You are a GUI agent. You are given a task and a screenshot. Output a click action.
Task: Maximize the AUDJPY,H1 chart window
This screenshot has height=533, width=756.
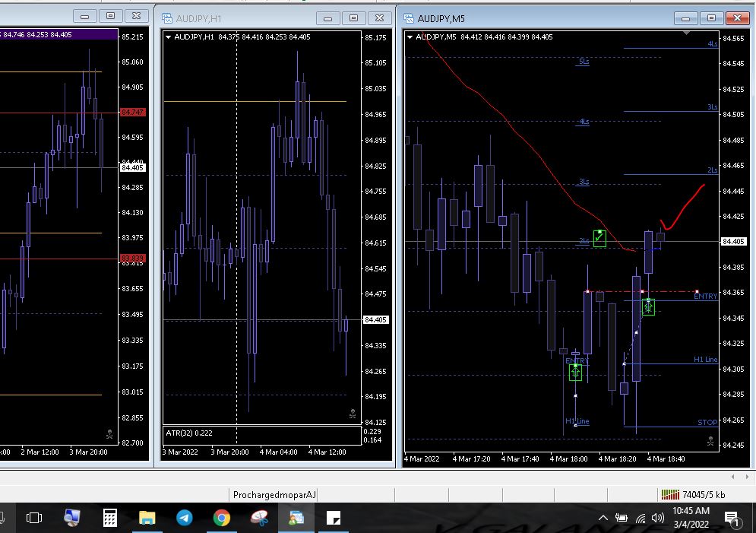[x=353, y=17]
